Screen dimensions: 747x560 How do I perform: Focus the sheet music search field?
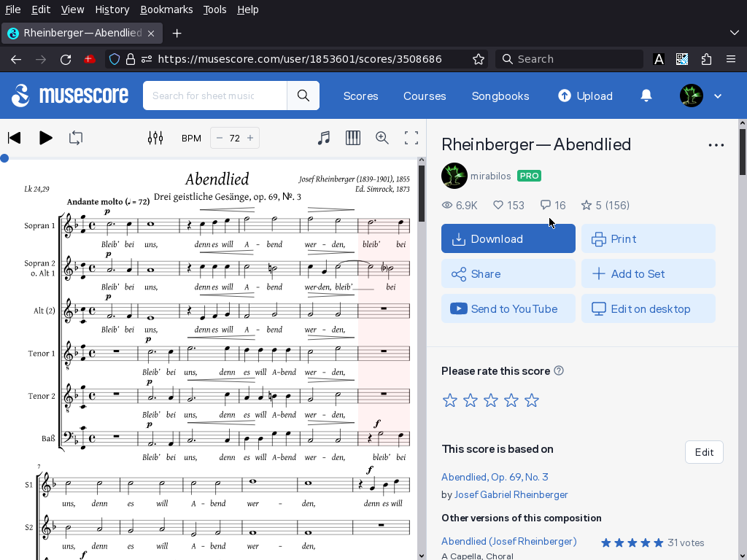215,96
